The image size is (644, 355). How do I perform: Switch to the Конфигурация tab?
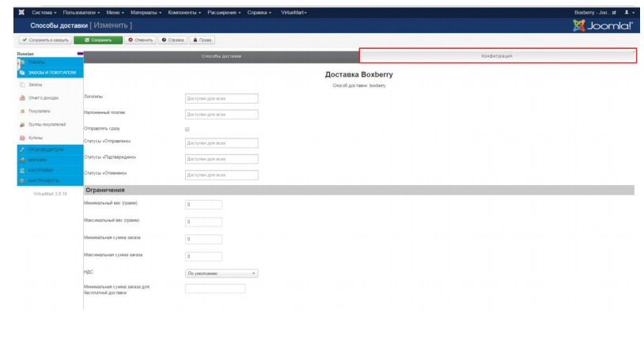click(498, 56)
